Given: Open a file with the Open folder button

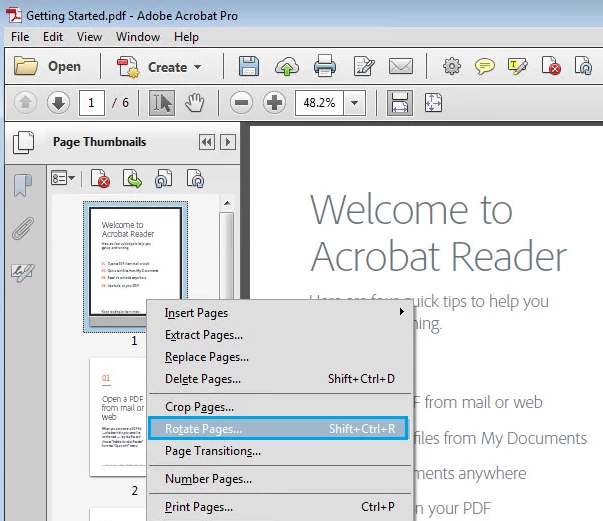Looking at the screenshot, I should 47,67.
